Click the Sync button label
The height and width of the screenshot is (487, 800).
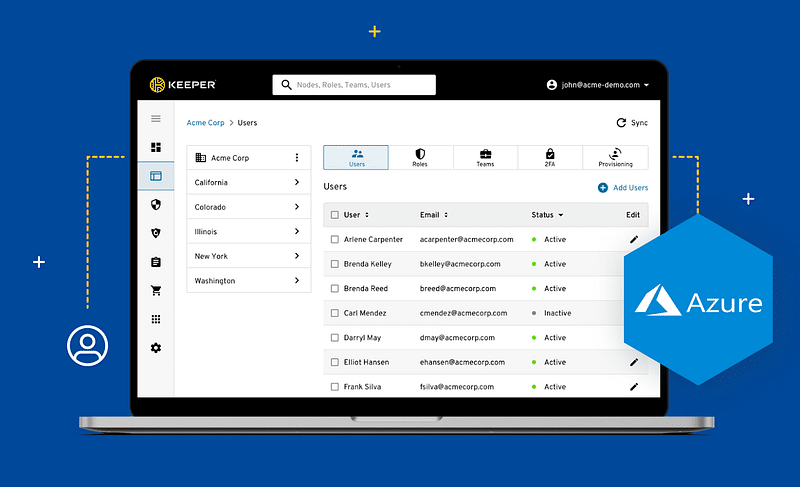pos(639,123)
